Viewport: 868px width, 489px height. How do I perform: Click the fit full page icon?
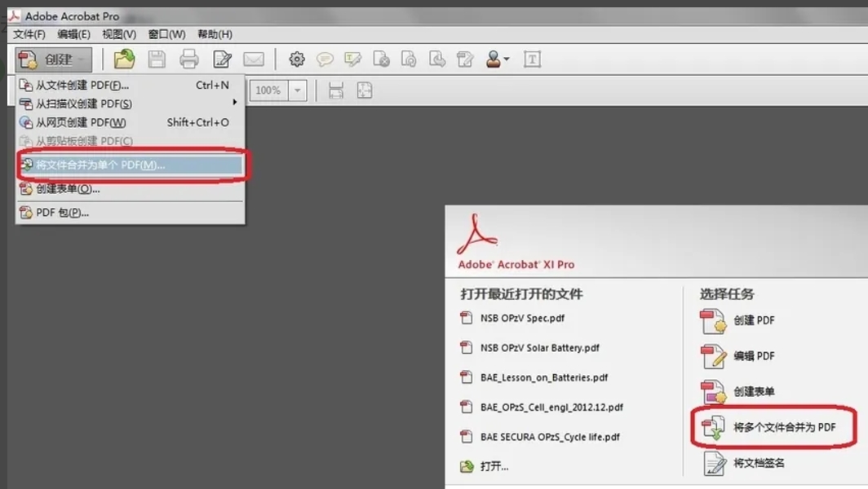(364, 90)
